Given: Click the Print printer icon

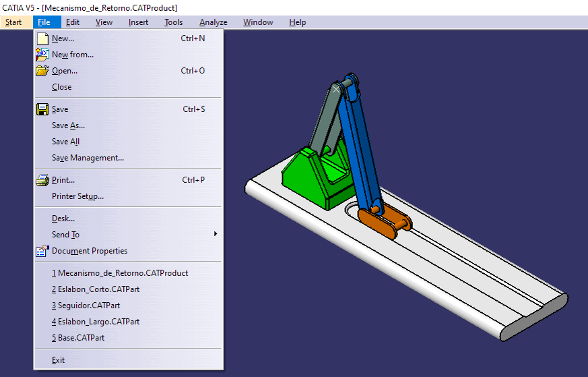Looking at the screenshot, I should [x=42, y=180].
